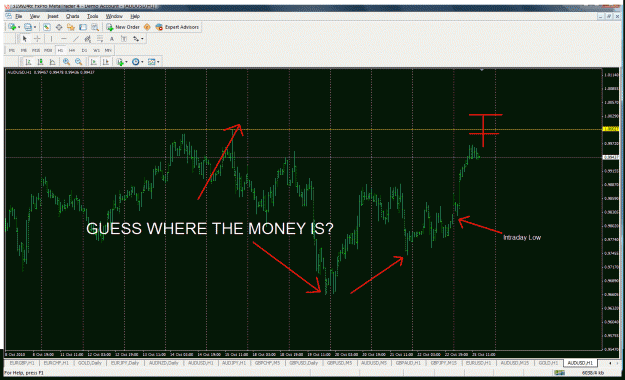Toggle D1 timeframe button
The height and width of the screenshot is (380, 625).
(84, 51)
